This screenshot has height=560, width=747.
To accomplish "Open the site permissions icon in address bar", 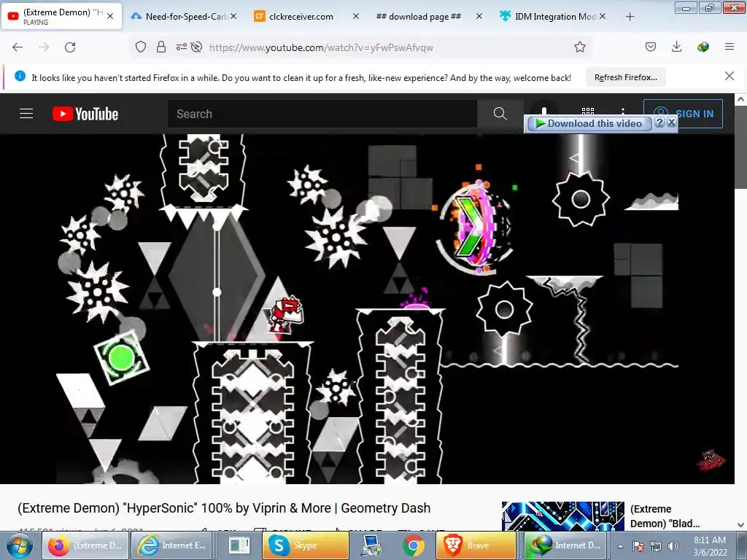I will coord(181,47).
